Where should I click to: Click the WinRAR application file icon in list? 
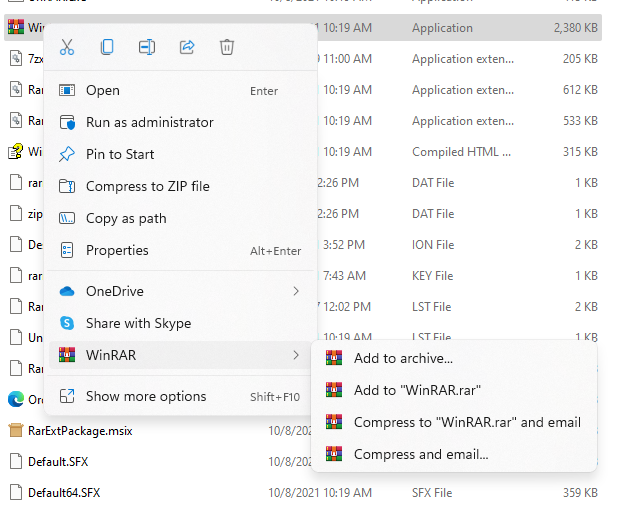[16, 27]
